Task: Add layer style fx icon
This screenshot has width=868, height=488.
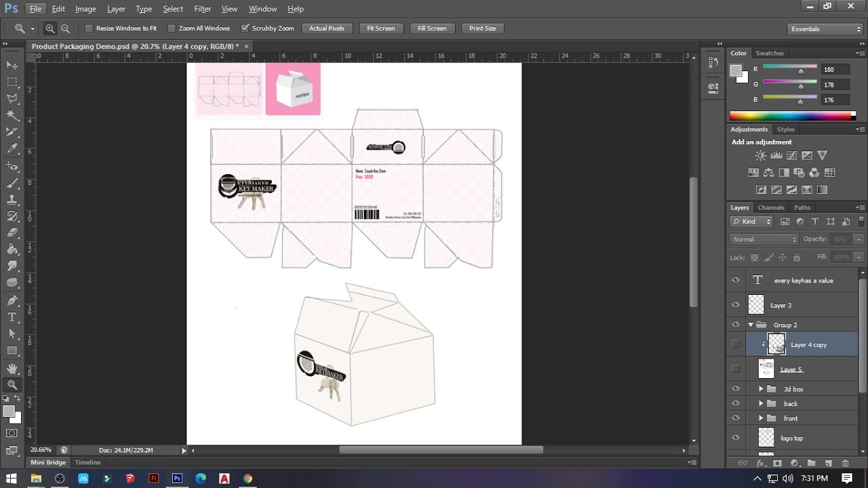Action: pos(761,464)
